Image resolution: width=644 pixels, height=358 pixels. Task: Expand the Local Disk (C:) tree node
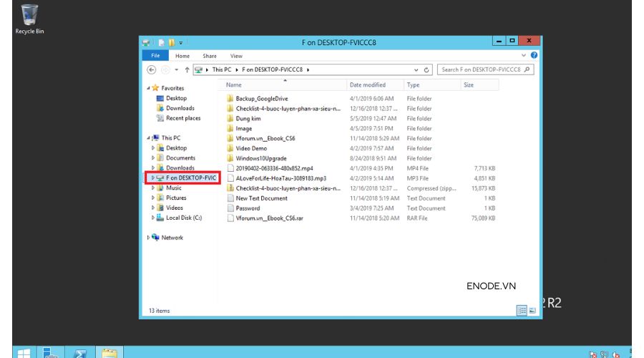(152, 218)
